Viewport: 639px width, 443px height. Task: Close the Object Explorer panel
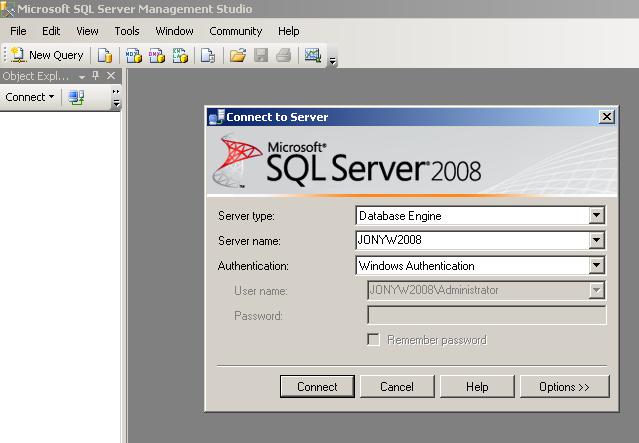pos(111,76)
